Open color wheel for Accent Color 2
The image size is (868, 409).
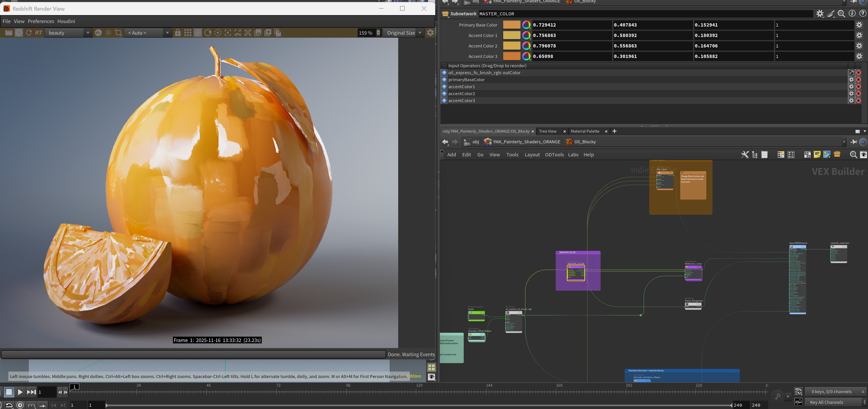[x=526, y=46]
